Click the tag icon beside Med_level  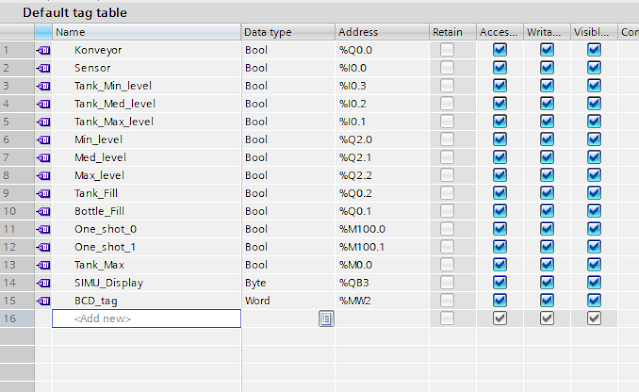coord(43,158)
